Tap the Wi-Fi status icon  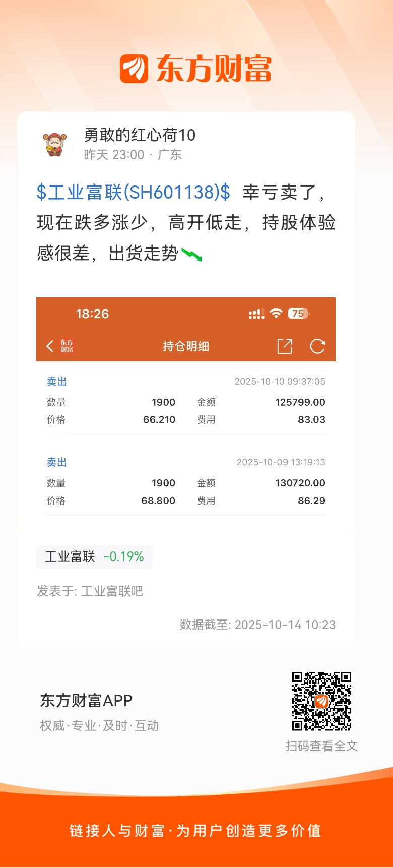[x=276, y=313]
